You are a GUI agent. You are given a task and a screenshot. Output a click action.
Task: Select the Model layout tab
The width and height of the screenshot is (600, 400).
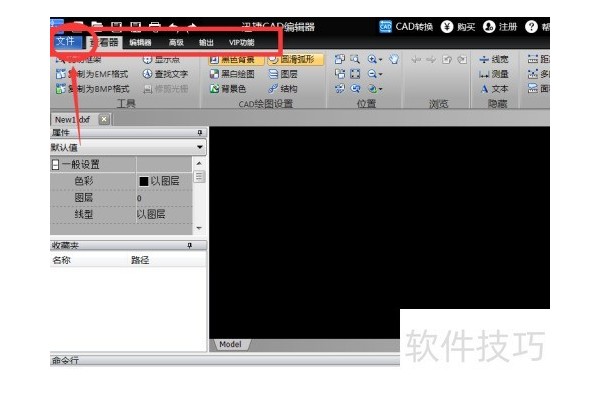(x=230, y=344)
